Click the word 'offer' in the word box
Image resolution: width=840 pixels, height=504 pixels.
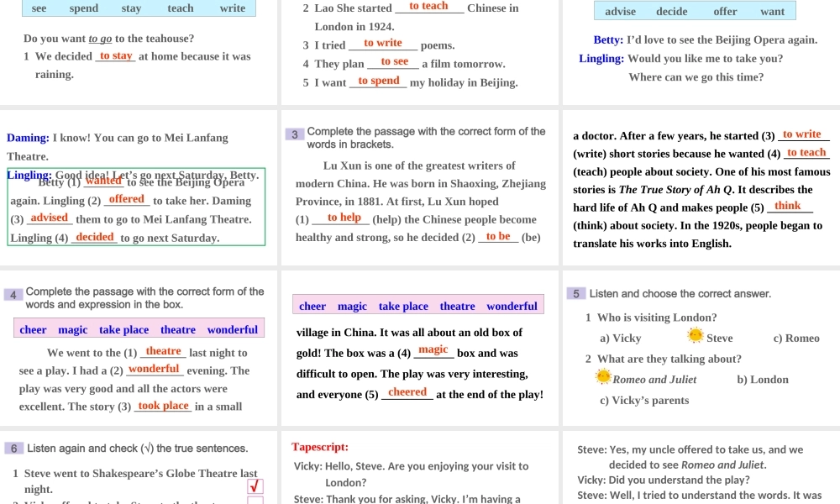point(725,11)
